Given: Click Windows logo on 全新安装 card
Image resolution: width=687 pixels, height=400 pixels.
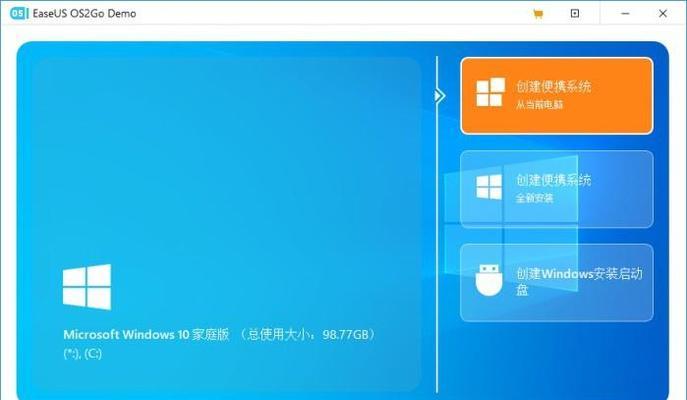Looking at the screenshot, I should (x=489, y=187).
